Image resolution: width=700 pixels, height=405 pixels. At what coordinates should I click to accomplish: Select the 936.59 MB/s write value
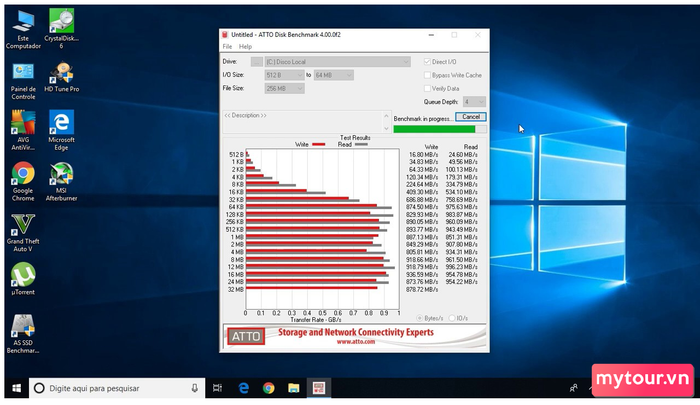[x=422, y=274]
